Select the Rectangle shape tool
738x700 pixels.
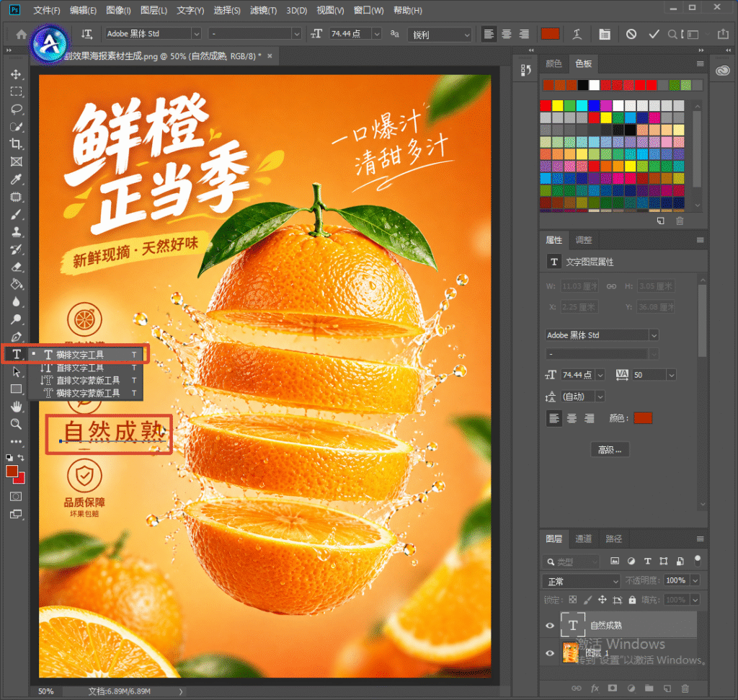(16, 389)
